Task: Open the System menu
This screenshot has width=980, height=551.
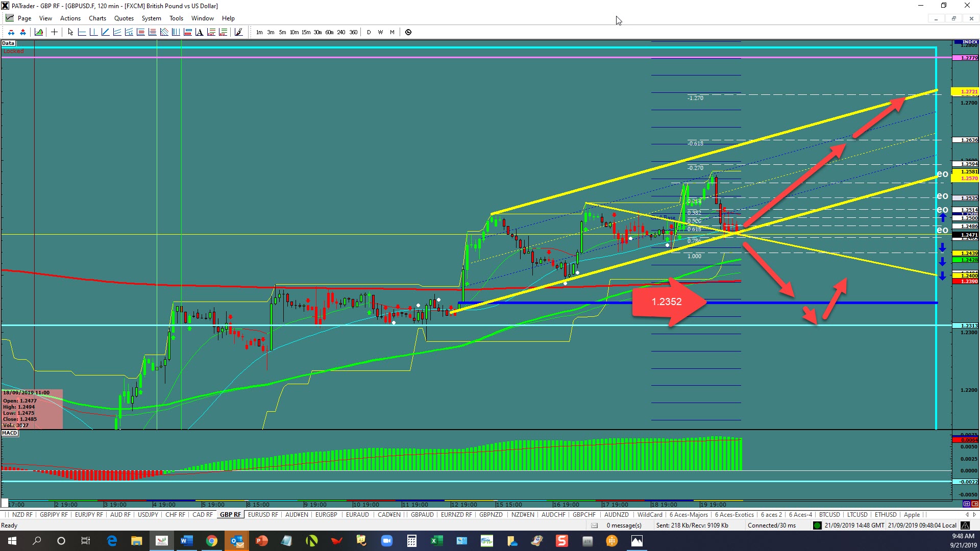Action: (x=151, y=18)
